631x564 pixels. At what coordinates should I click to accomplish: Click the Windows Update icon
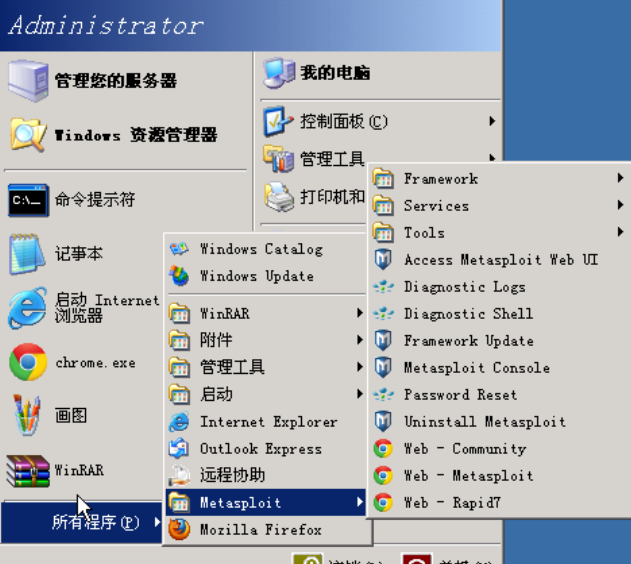coord(179,276)
